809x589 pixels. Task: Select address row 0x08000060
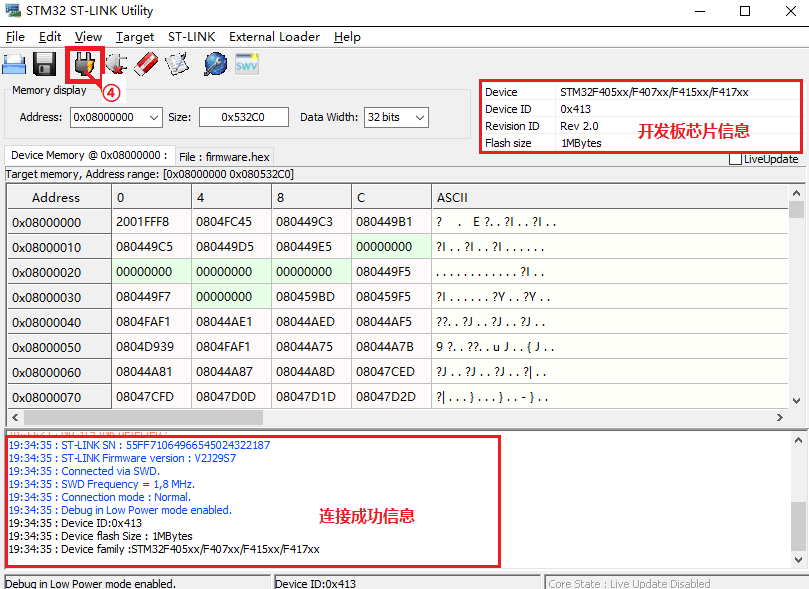pos(59,372)
